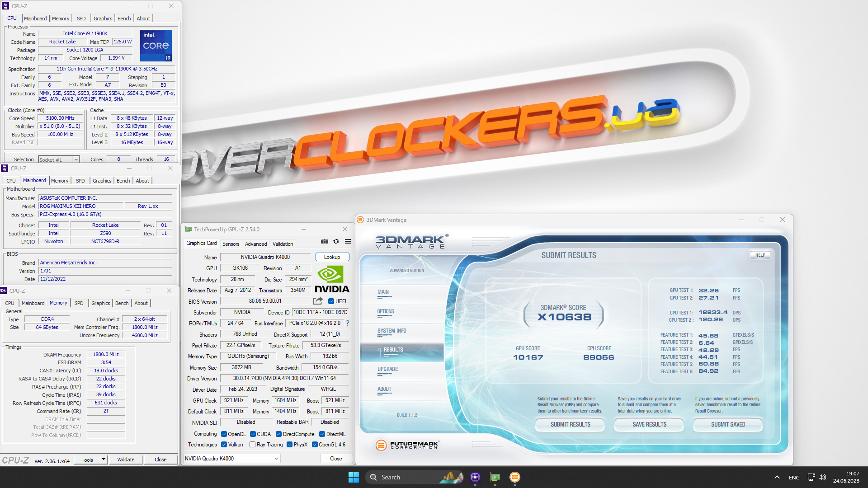The image size is (868, 488).
Task: Click network display tray icon
Action: (x=811, y=477)
